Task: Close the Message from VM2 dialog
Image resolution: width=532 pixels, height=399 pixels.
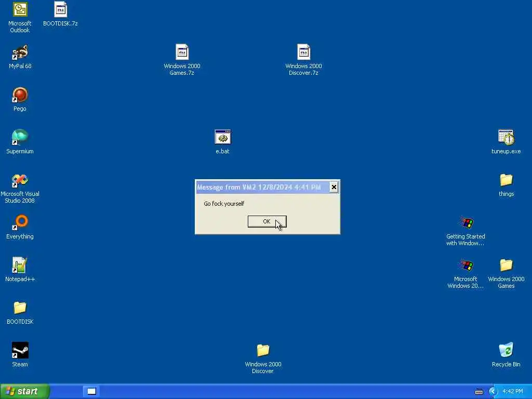Action: [x=334, y=187]
